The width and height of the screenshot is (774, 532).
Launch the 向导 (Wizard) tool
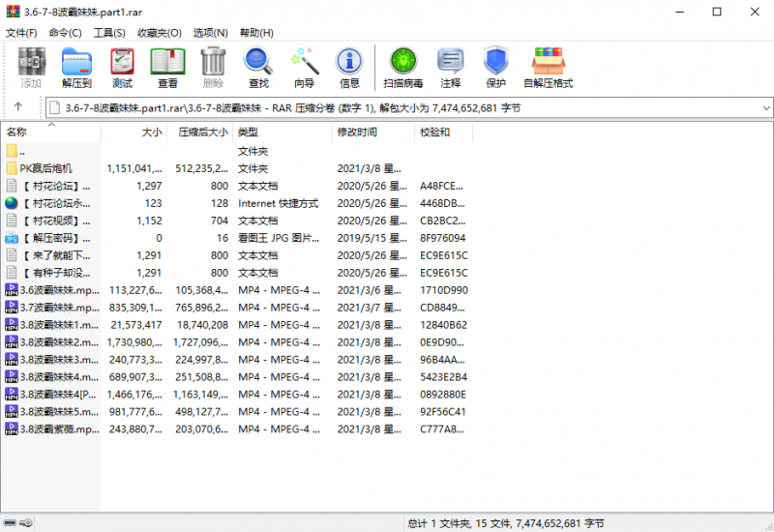(304, 66)
